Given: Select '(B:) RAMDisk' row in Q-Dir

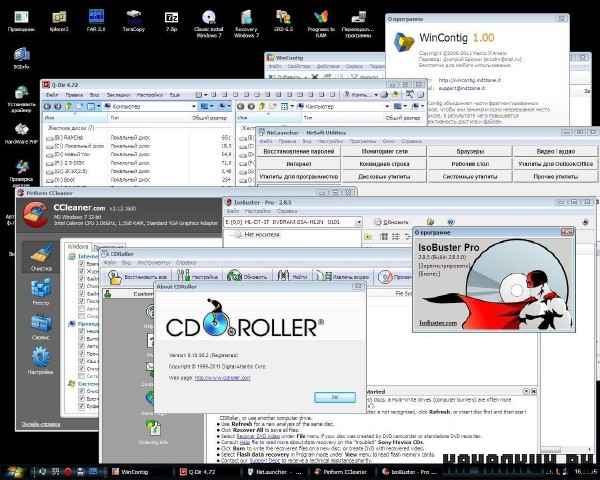Looking at the screenshot, I should click(139, 137).
